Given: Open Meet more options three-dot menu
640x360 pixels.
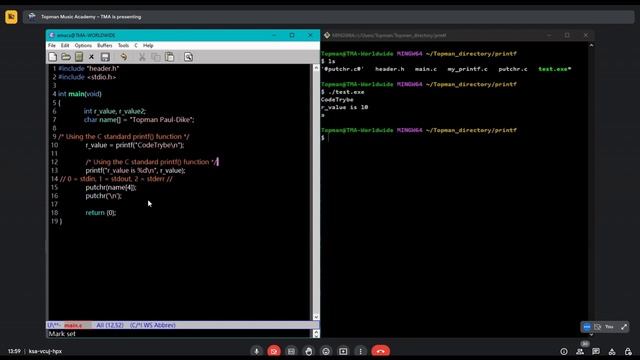Looking at the screenshot, I should (x=360, y=351).
